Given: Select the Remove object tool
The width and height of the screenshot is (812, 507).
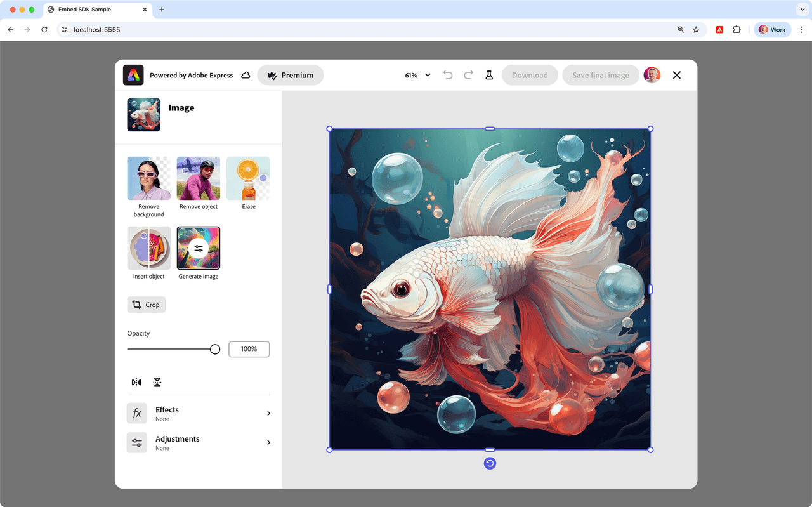Looking at the screenshot, I should (x=199, y=178).
